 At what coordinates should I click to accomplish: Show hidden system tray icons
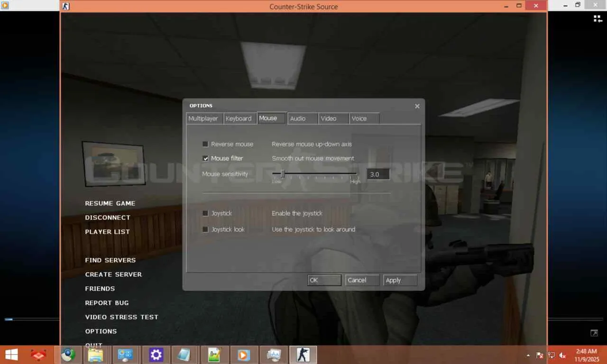click(x=528, y=355)
